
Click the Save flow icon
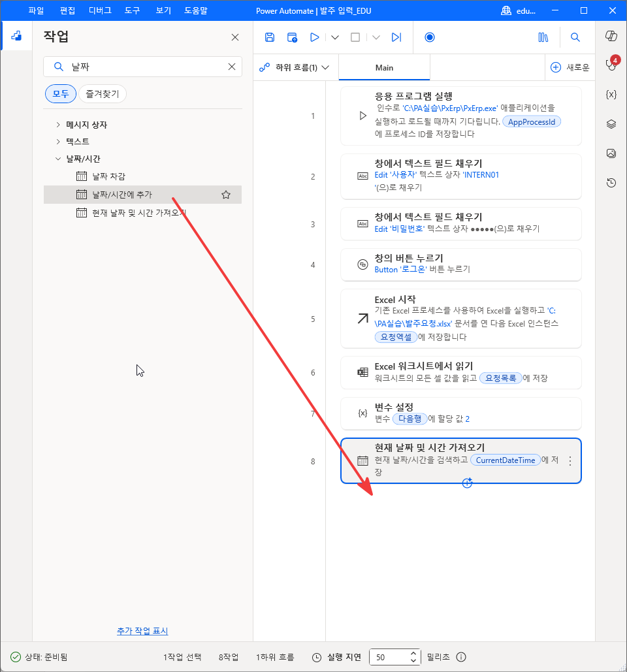pyautogui.click(x=270, y=37)
